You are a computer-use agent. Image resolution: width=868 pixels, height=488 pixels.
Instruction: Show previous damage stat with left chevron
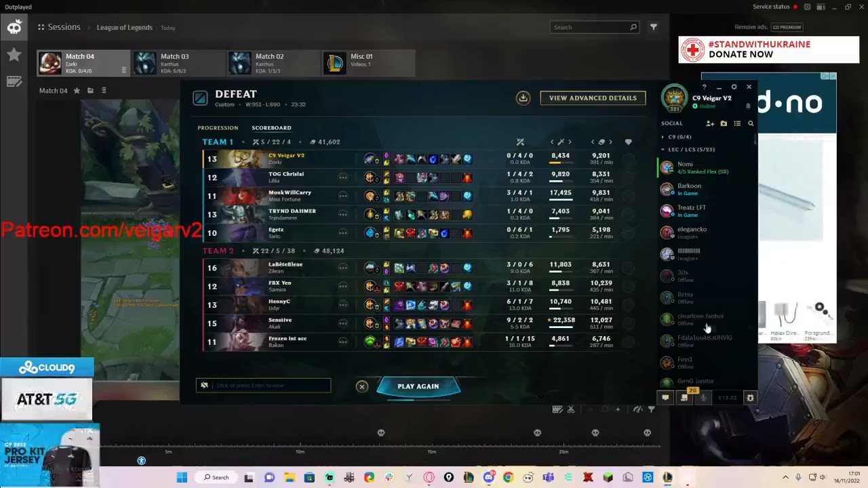click(552, 142)
